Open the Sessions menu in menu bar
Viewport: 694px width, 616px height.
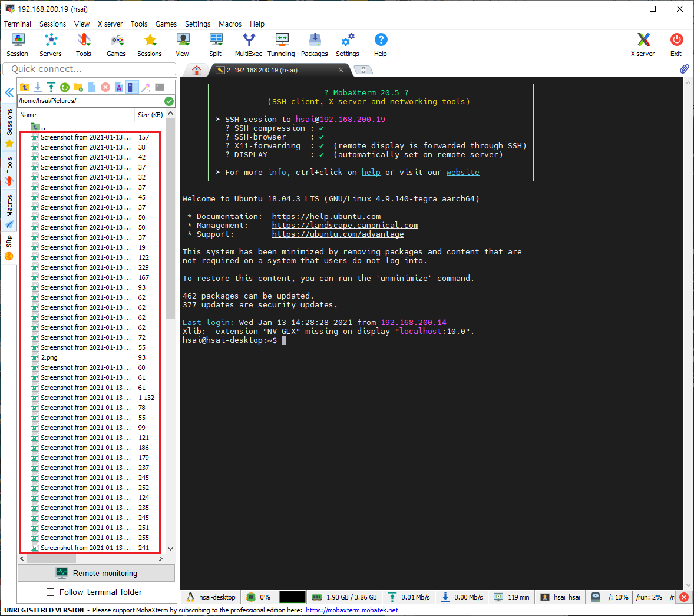coord(52,24)
